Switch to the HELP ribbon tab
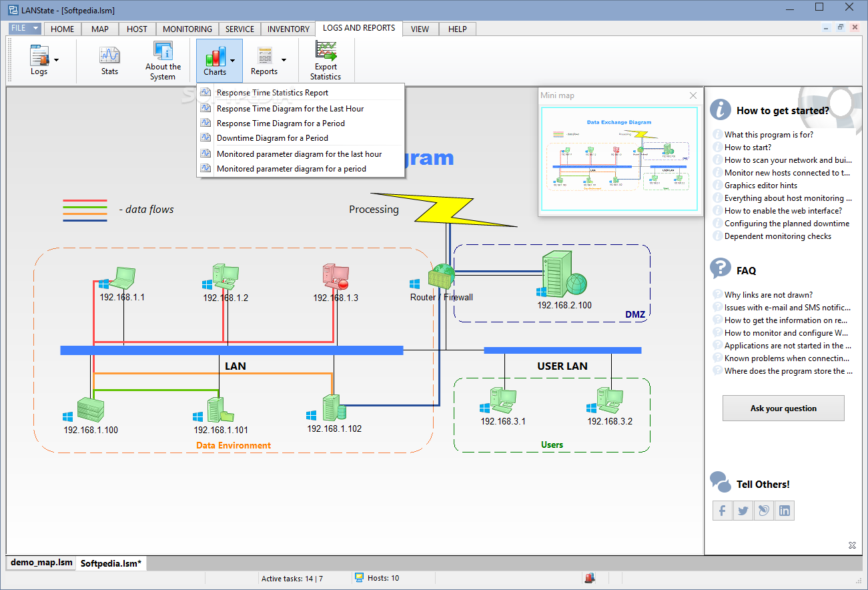The image size is (868, 590). point(458,29)
